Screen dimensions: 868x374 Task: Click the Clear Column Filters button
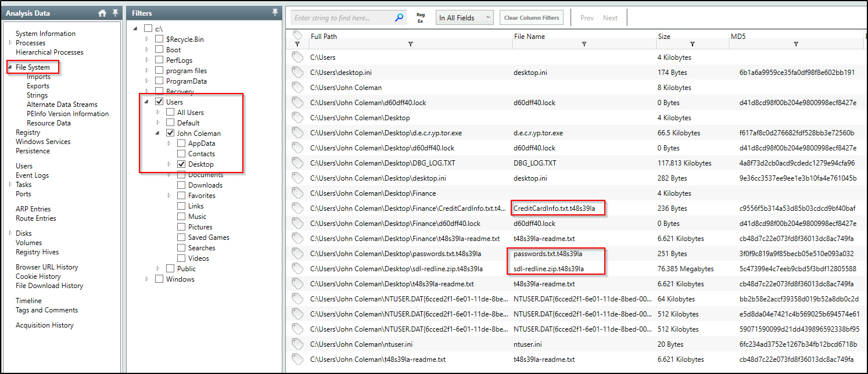click(531, 17)
